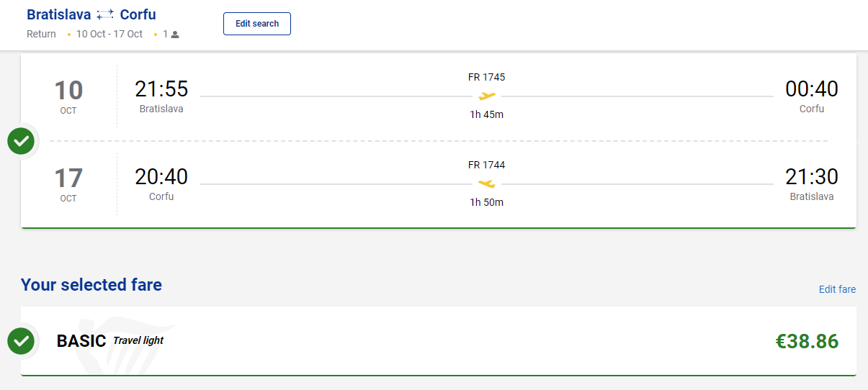Click the 17 Oct return date block
This screenshot has width=868, height=390.
pyautogui.click(x=68, y=184)
